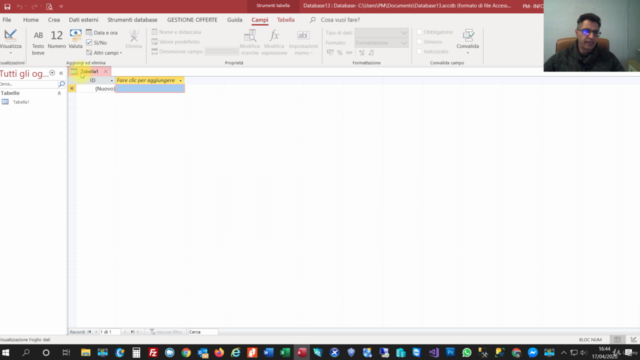Collapse the Tabelle group
Viewport: 640px width, 360px height.
pyautogui.click(x=59, y=93)
